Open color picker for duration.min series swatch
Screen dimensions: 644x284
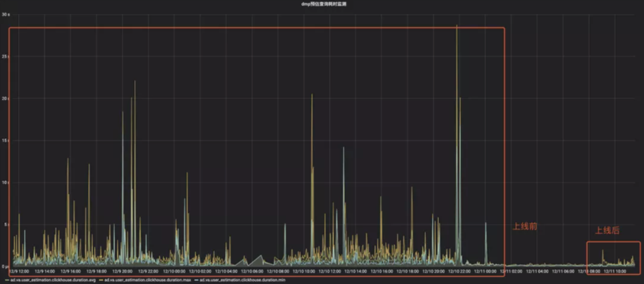point(196,280)
